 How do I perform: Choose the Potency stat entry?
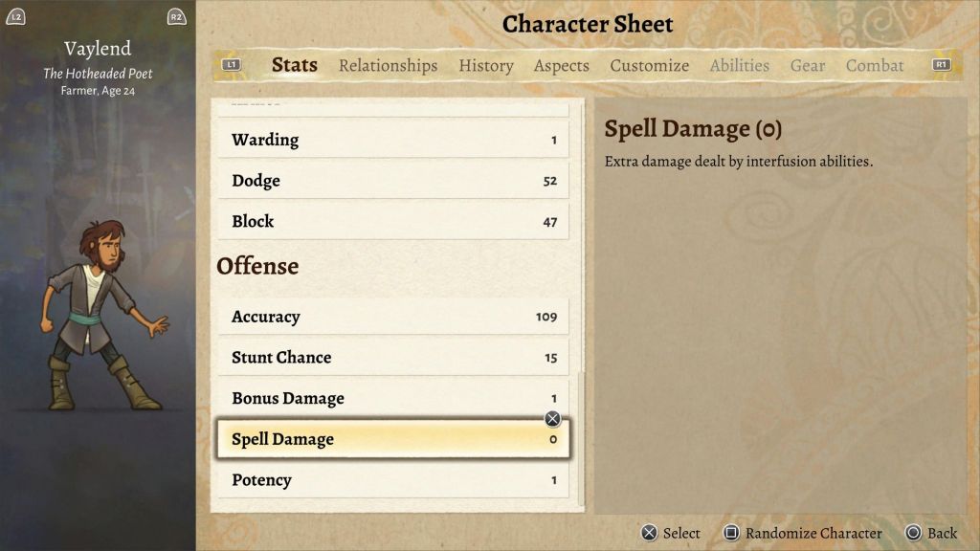coord(393,480)
